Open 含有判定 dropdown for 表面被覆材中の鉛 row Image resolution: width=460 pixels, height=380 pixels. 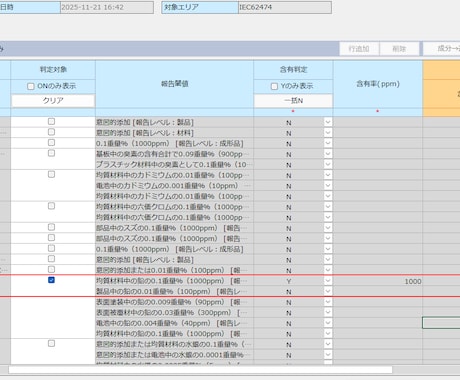(x=328, y=313)
